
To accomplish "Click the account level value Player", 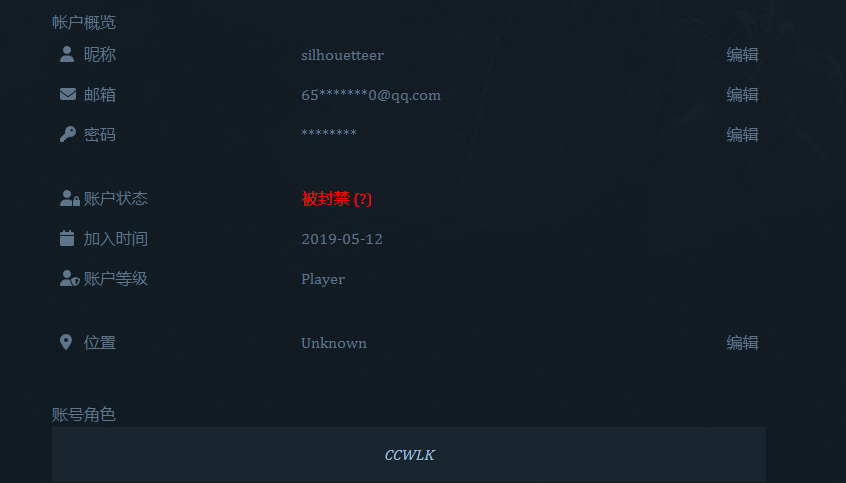I will 323,279.
